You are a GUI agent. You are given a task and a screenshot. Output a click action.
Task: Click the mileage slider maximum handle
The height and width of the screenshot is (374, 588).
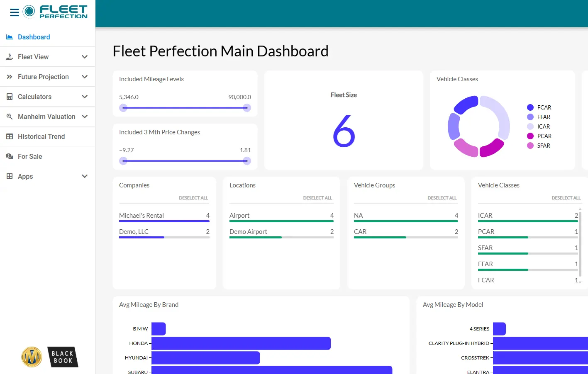point(247,108)
